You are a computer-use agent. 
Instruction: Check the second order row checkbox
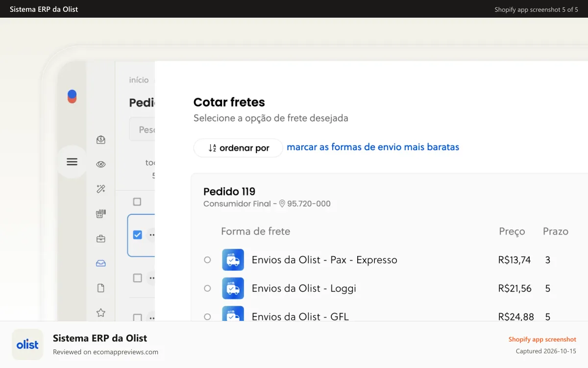137,278
